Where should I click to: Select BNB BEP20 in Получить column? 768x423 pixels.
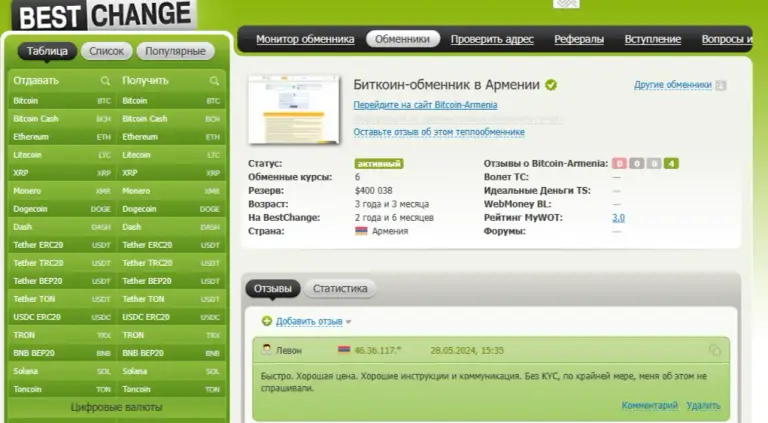point(171,353)
